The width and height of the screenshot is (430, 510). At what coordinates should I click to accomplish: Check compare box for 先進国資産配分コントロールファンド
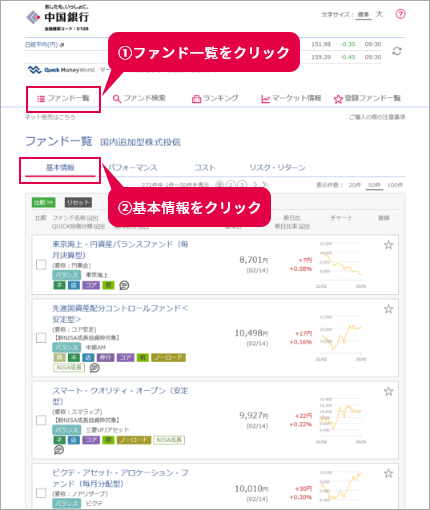41,338
